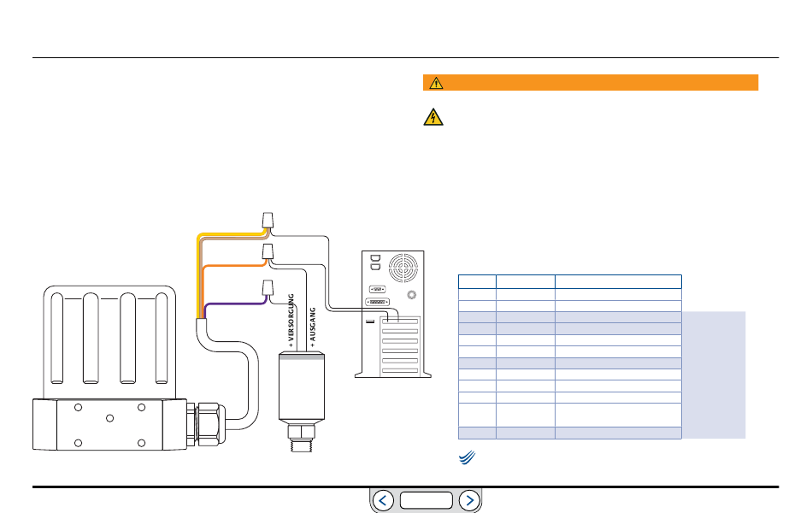Go to the previous page arrow

[x=383, y=500]
